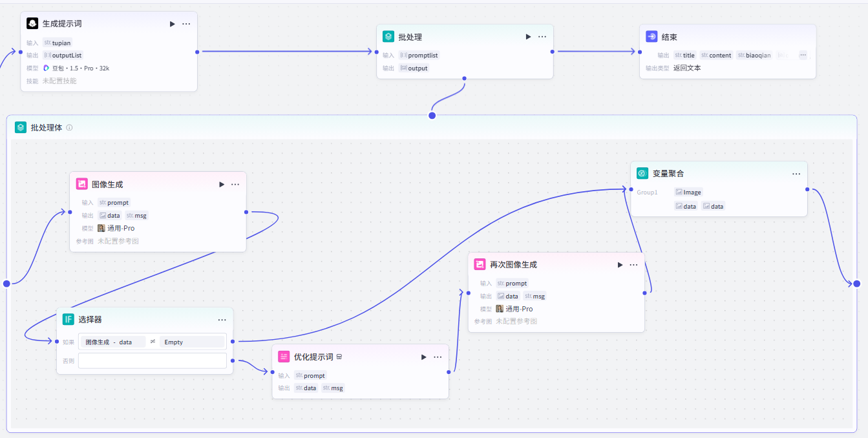Run the 再次图像生成 node
Screen dimensions: 868x438
pyautogui.click(x=620, y=265)
